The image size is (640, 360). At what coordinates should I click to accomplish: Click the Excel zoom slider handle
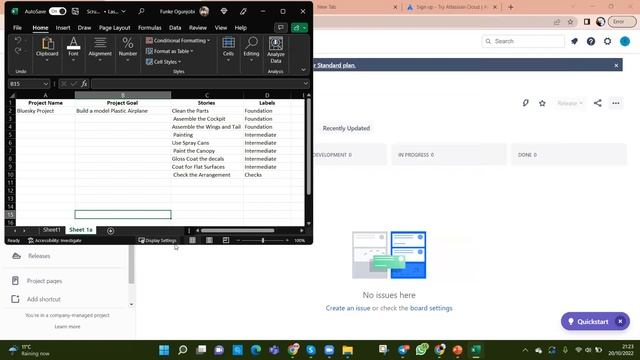263,240
